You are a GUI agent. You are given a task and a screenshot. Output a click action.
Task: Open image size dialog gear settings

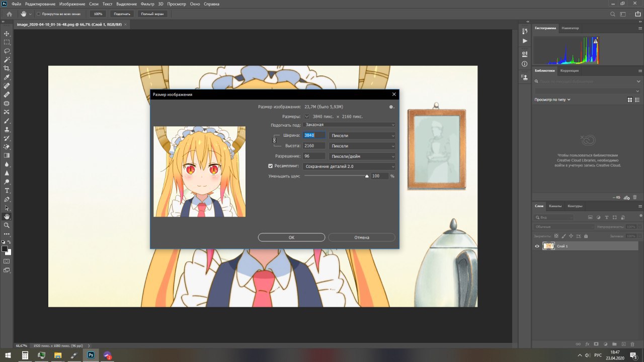point(391,107)
